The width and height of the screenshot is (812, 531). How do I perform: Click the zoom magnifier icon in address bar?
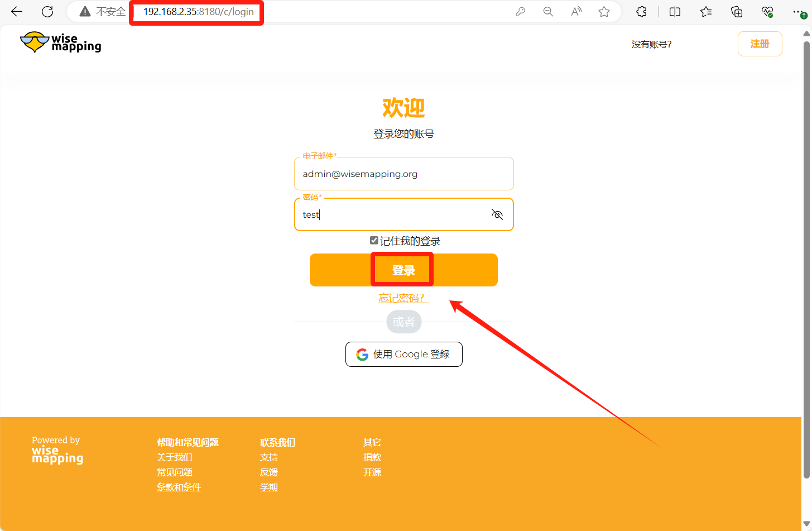click(548, 12)
